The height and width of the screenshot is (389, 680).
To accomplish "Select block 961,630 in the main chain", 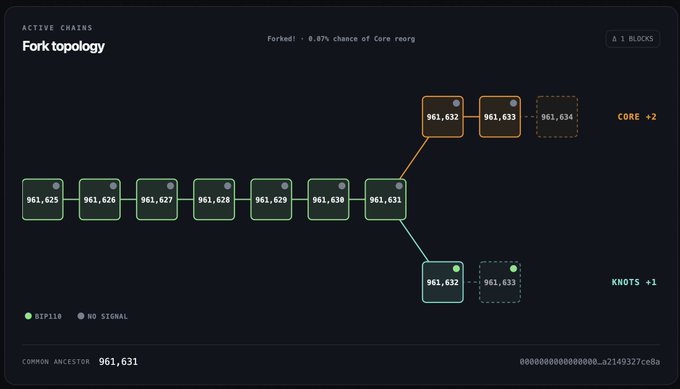I will point(328,199).
